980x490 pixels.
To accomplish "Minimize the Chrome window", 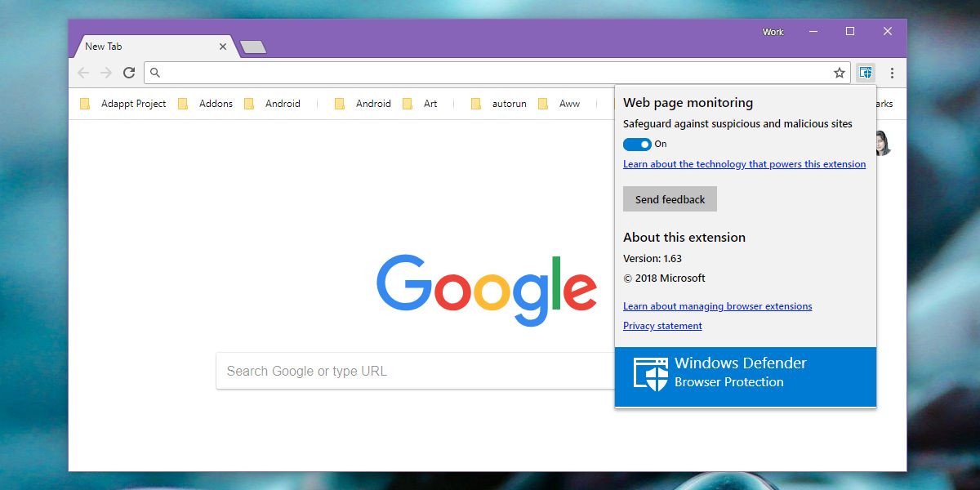I will pos(814,31).
